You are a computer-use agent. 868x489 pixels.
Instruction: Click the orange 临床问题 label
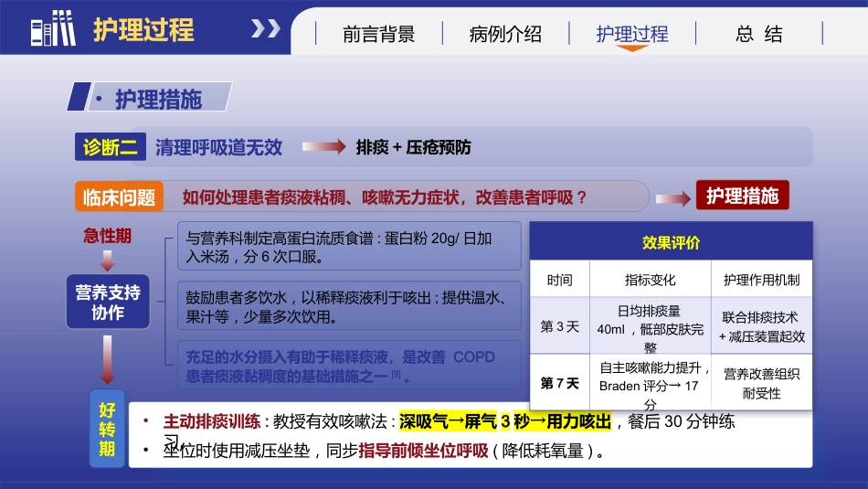point(119,197)
